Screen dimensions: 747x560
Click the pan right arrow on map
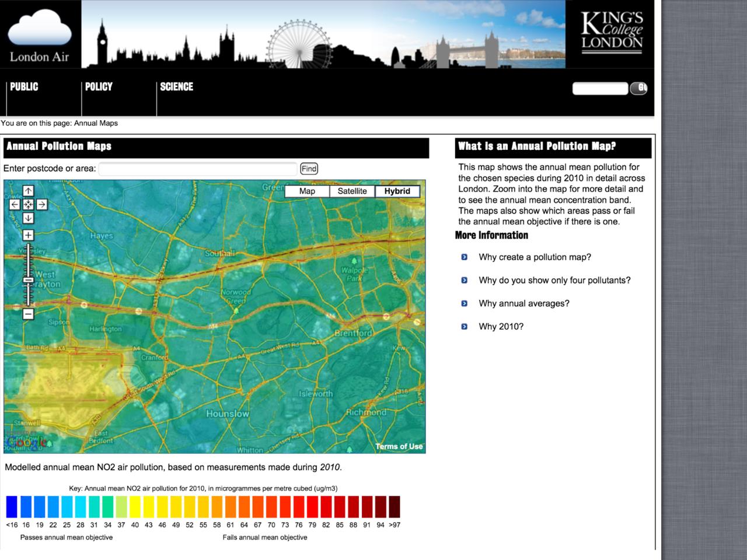(x=42, y=205)
